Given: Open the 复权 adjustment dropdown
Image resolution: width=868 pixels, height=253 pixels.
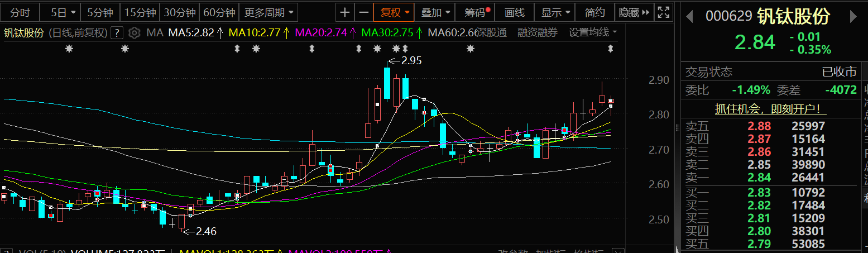Looking at the screenshot, I should (x=395, y=12).
